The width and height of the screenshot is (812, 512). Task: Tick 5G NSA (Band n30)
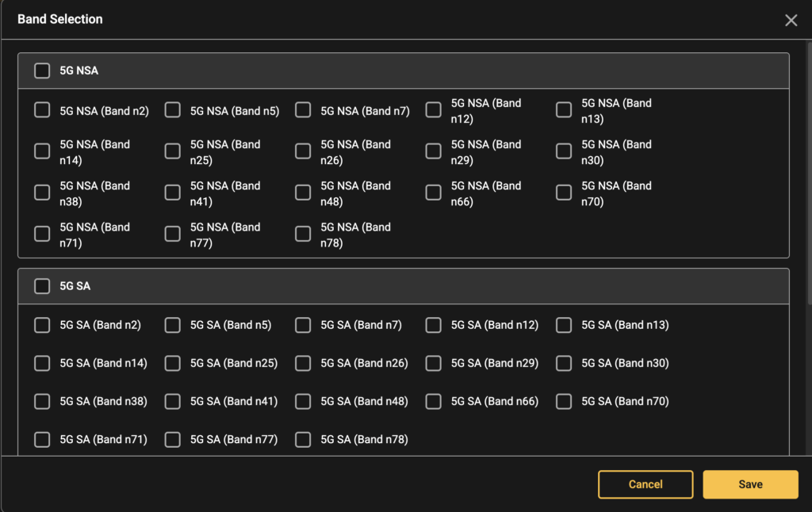564,151
